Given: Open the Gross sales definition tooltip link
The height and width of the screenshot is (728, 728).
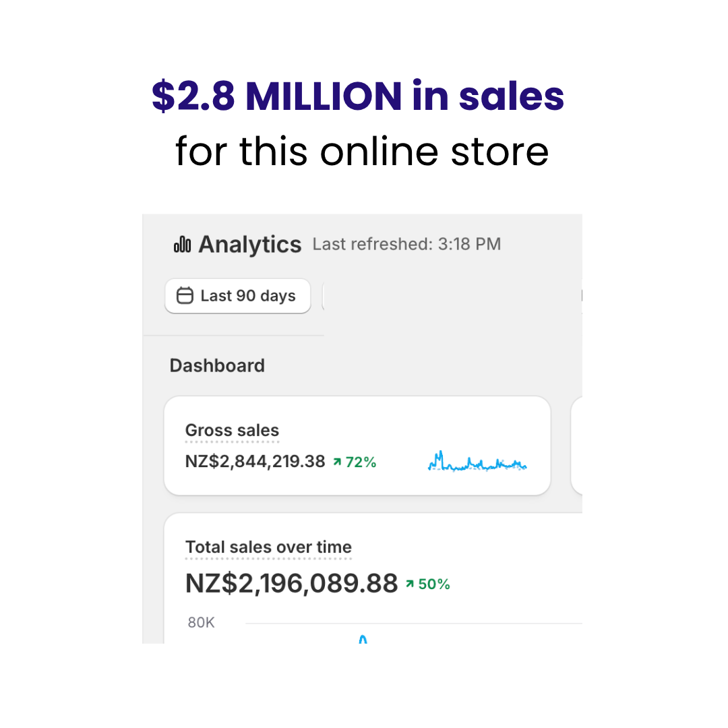Looking at the screenshot, I should (x=232, y=430).
